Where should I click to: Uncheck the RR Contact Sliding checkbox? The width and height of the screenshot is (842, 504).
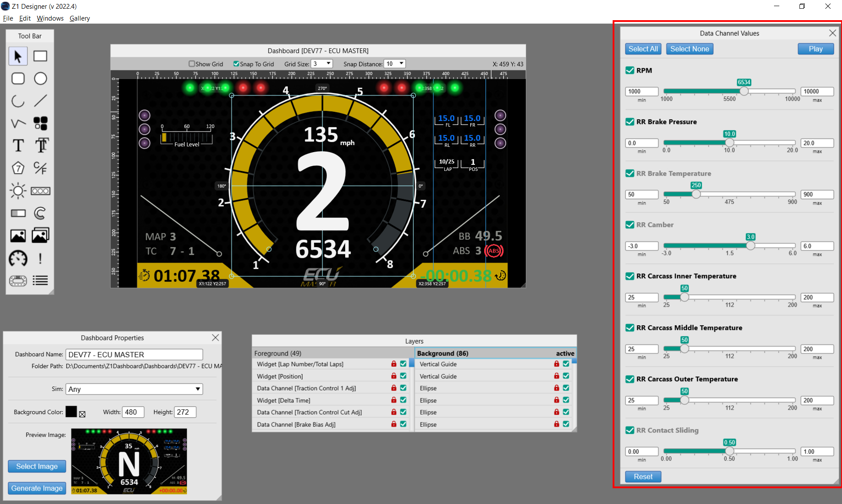[x=630, y=430]
